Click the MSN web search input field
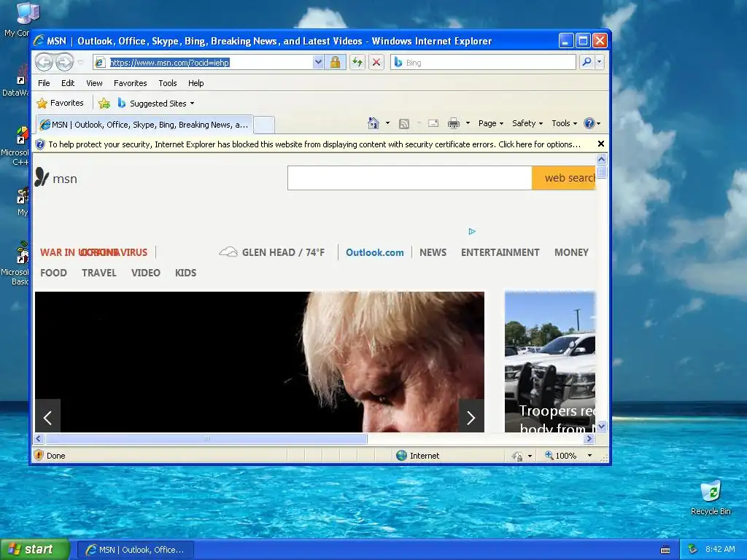 click(410, 178)
